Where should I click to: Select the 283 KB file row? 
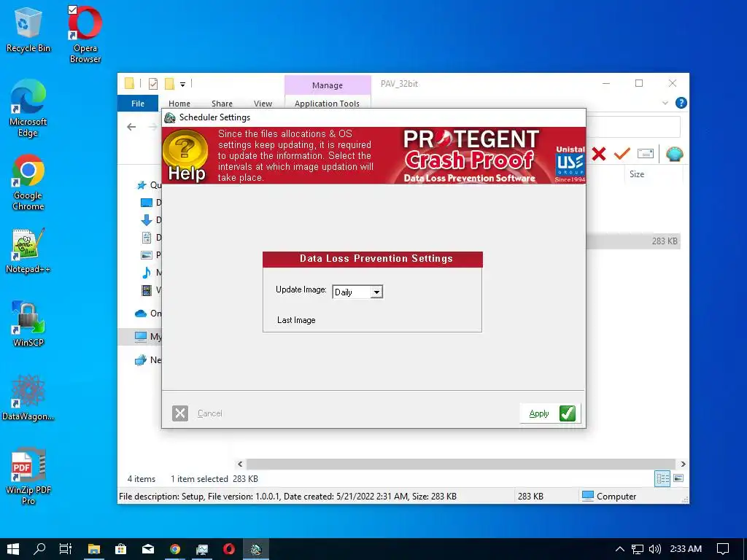click(633, 241)
